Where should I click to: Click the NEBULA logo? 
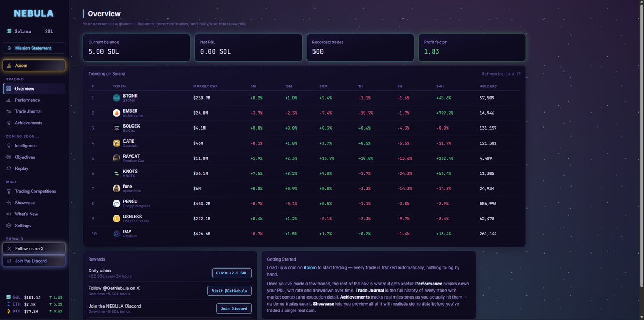point(34,13)
